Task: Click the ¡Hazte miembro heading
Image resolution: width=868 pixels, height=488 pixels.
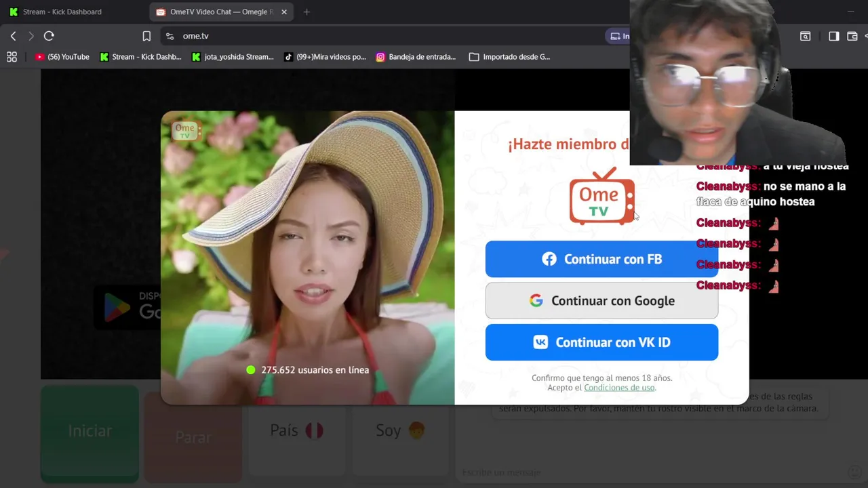Action: tap(568, 144)
